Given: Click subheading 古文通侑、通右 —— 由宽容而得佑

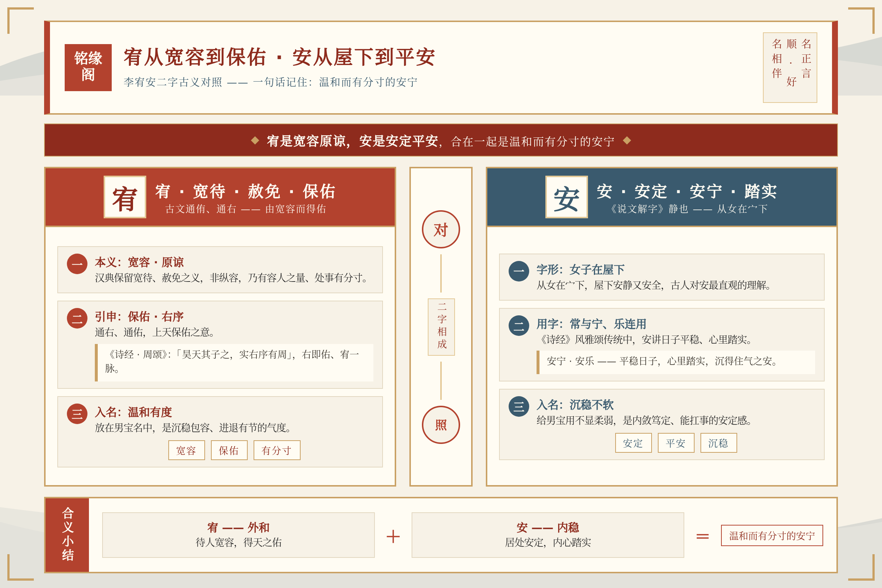Looking at the screenshot, I should click(x=245, y=209).
